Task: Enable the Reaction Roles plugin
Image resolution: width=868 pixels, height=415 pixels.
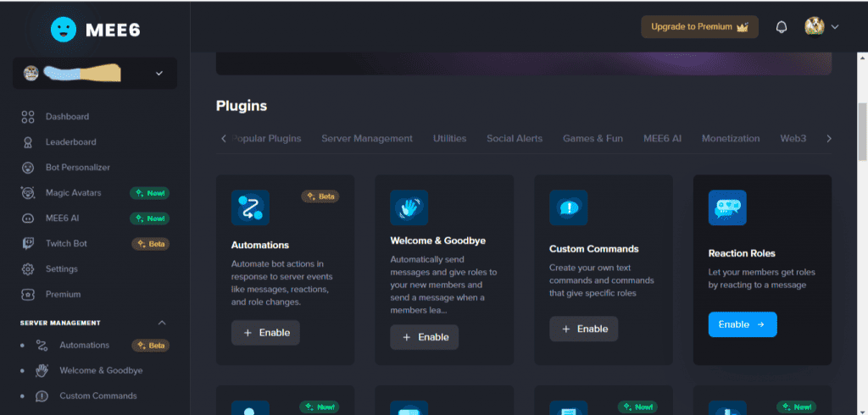Action: point(743,324)
